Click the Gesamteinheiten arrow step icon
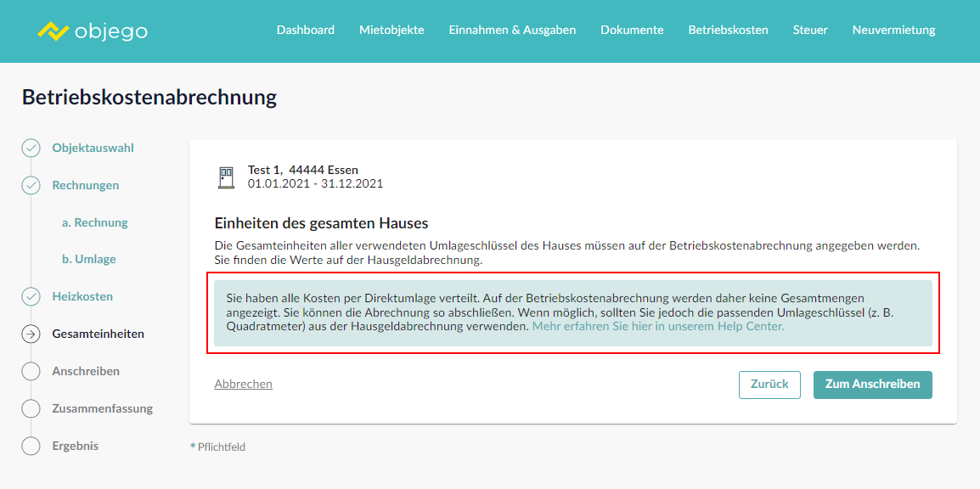 tap(31, 334)
